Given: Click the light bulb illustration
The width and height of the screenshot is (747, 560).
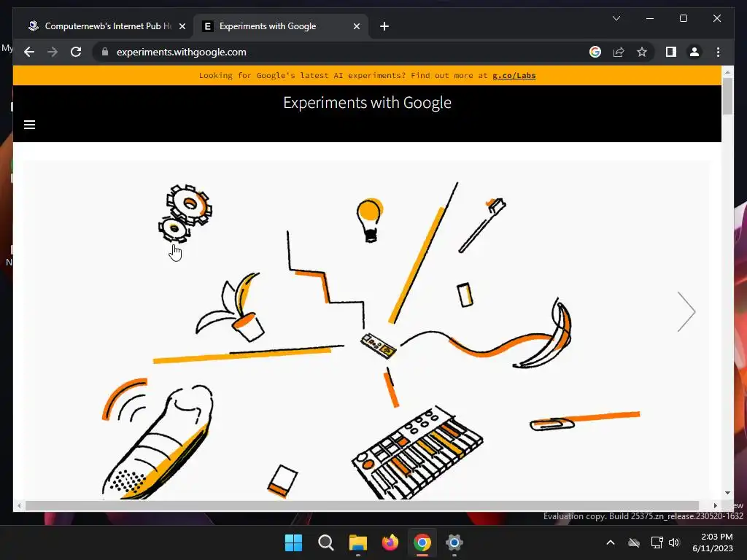Looking at the screenshot, I should click(x=369, y=220).
